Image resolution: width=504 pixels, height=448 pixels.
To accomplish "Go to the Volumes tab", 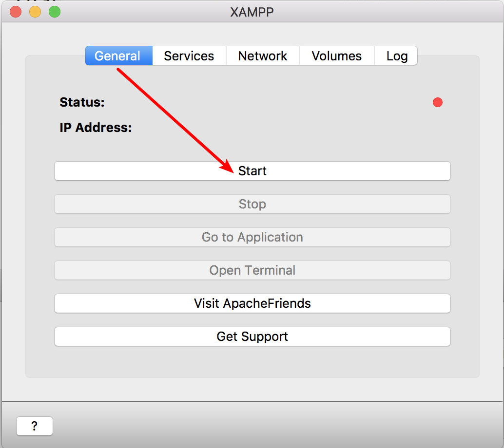I will pyautogui.click(x=337, y=56).
